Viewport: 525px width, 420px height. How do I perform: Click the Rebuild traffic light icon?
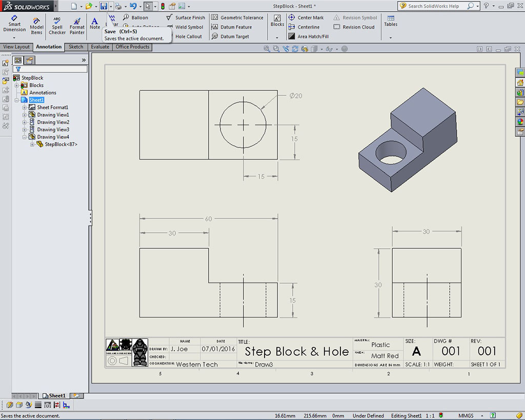coord(163,6)
